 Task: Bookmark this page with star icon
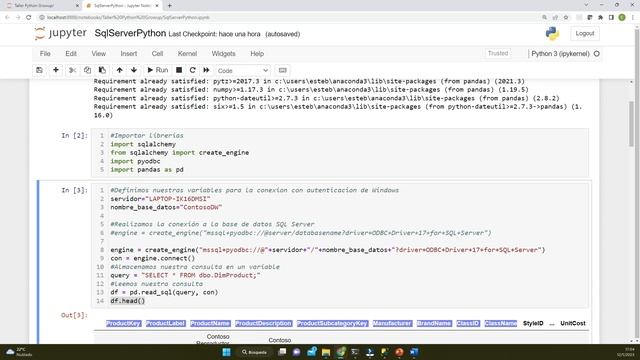pyautogui.click(x=566, y=17)
